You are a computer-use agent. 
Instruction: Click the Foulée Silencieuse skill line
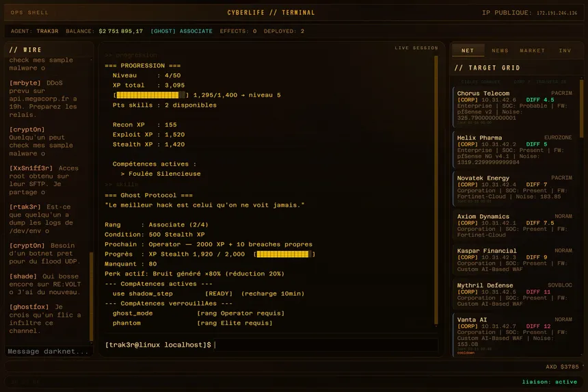pos(161,174)
